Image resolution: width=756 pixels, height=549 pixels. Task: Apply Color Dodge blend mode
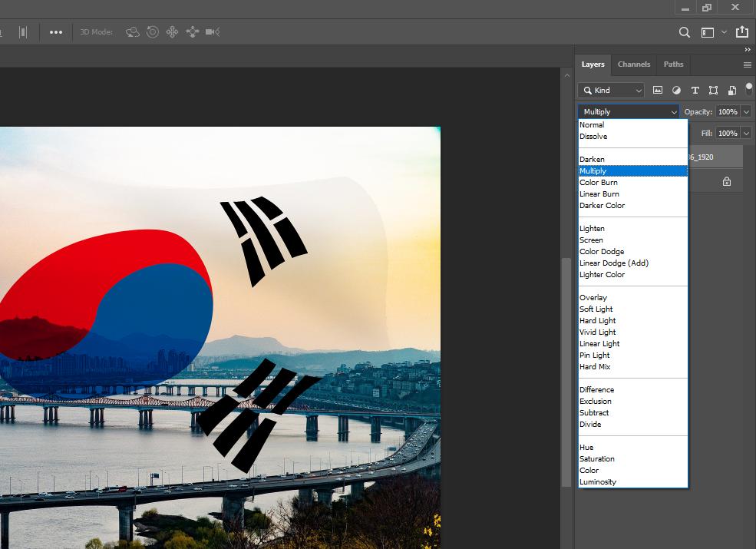(x=632, y=251)
